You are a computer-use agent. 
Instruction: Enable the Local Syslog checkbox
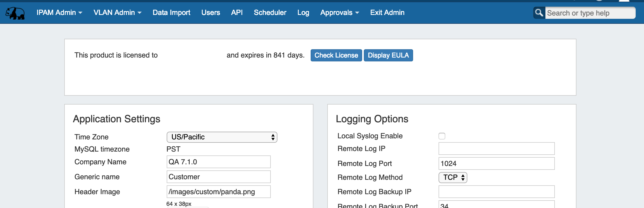(x=442, y=136)
